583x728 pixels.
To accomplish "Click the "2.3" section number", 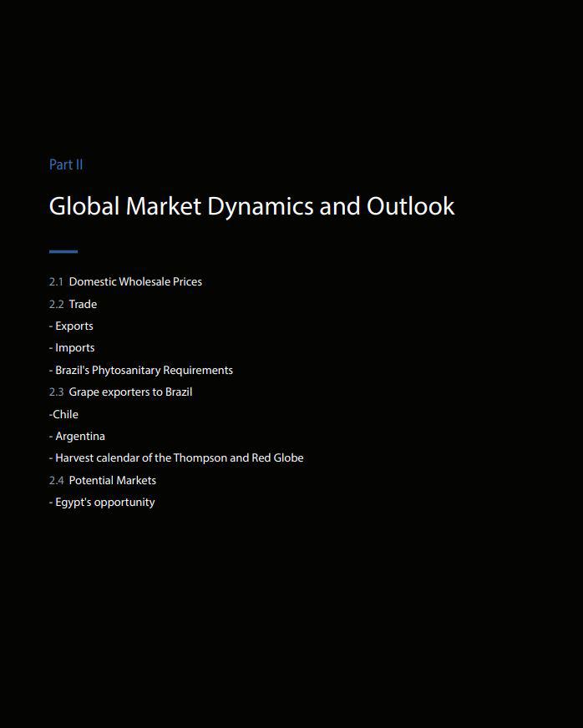I will click(56, 392).
